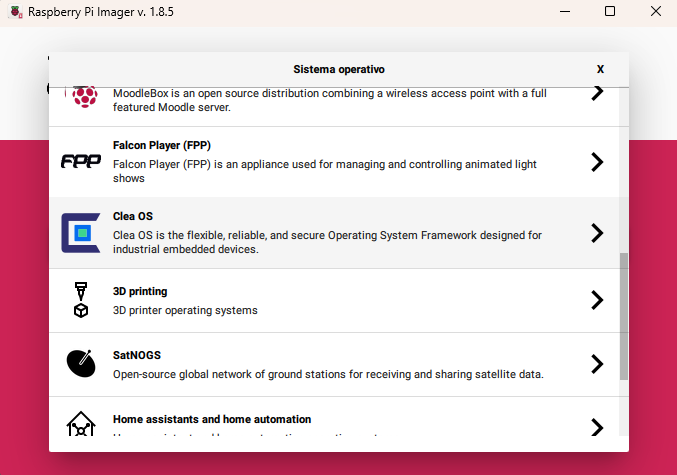Viewport: 677px width, 475px height.
Task: Expand the MoodleBox entry chevron
Action: [597, 92]
